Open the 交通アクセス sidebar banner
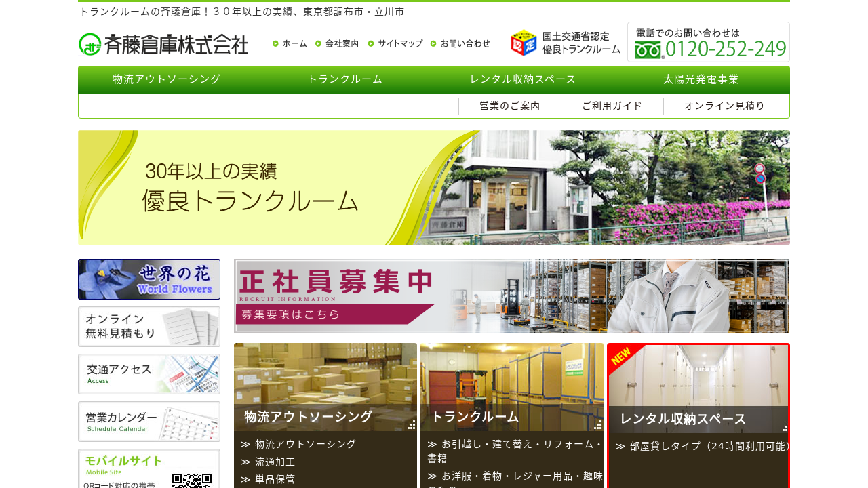The height and width of the screenshot is (488, 868). pos(149,374)
